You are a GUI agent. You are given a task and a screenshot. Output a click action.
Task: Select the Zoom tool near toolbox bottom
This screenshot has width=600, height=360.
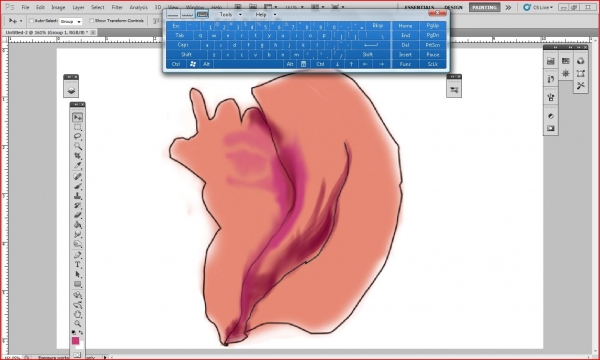(78, 324)
